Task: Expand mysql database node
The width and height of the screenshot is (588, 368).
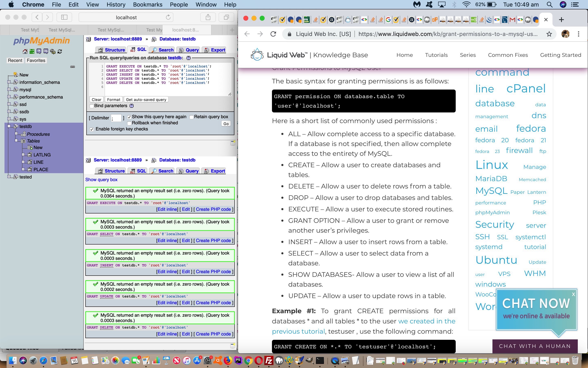Action: (x=9, y=89)
